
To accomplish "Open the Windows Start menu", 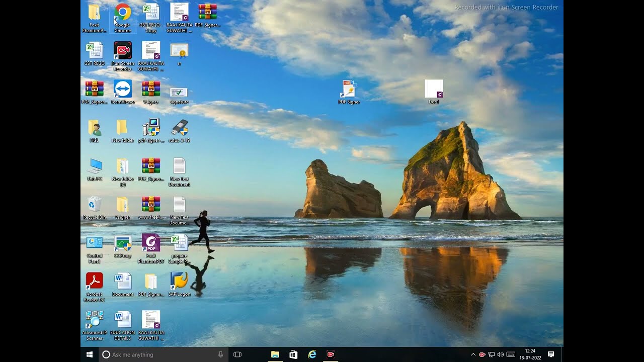I will pyautogui.click(x=90, y=354).
